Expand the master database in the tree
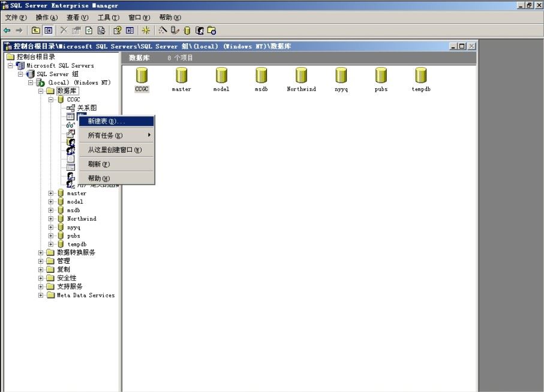Viewport: 544px width, 392px height. [x=50, y=193]
